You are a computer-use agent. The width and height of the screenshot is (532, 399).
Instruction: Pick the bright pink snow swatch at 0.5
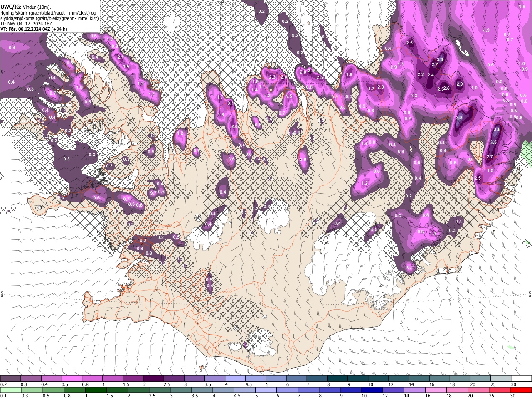click(71, 379)
